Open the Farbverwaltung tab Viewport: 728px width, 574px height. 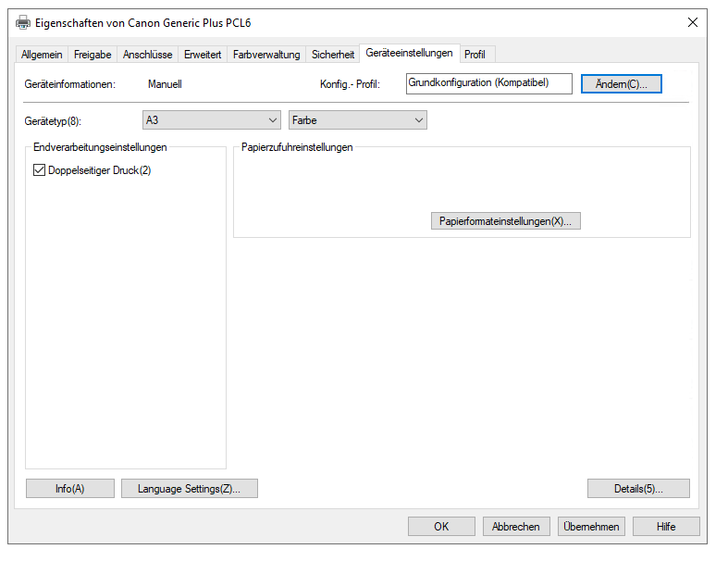(266, 55)
